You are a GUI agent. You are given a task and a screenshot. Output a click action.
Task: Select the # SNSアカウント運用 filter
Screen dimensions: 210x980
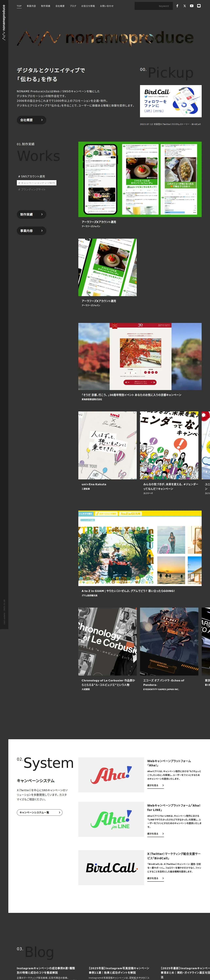[32, 177]
